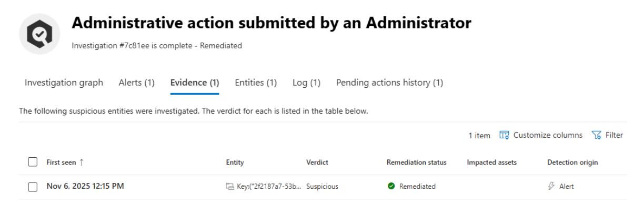Open the Log (1) tab

click(306, 83)
